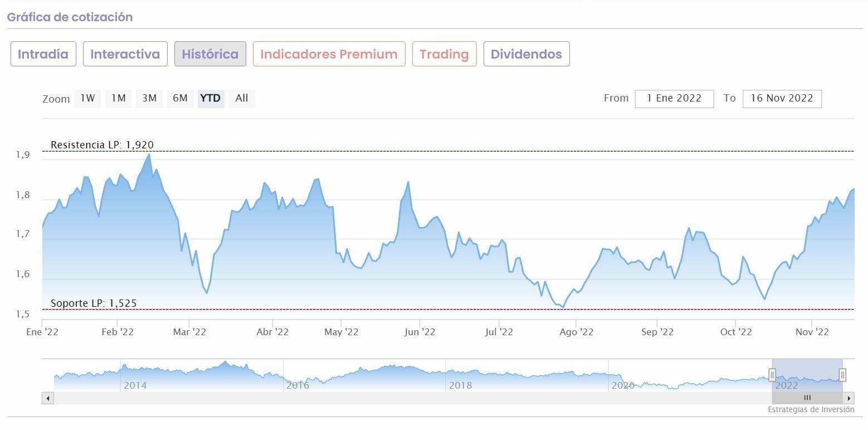Click the scrollbar thumb grip icon
The height and width of the screenshot is (430, 868).
tap(807, 398)
